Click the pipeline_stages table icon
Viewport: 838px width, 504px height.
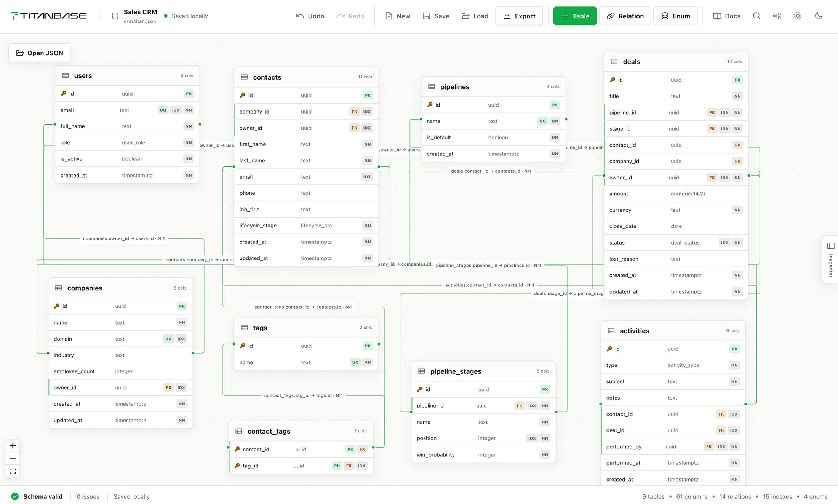tap(422, 371)
